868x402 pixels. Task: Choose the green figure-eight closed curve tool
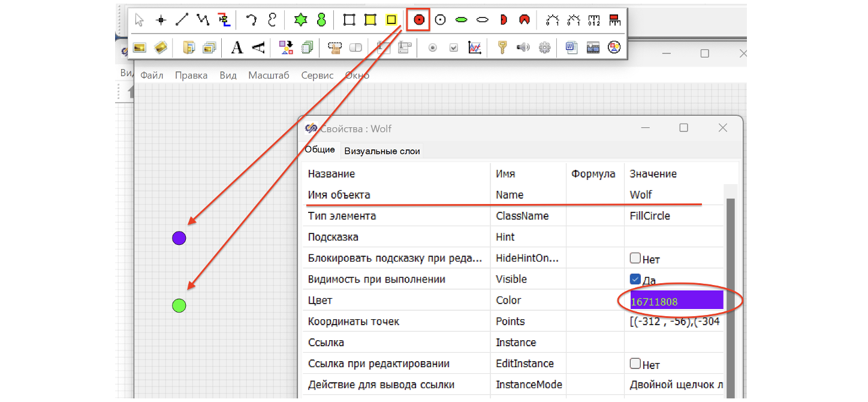pos(321,20)
